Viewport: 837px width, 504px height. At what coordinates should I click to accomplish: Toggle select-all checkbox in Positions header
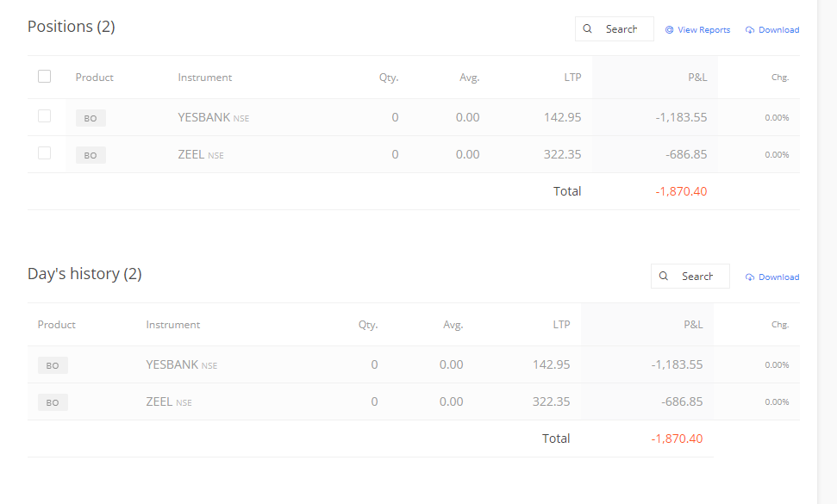(44, 77)
